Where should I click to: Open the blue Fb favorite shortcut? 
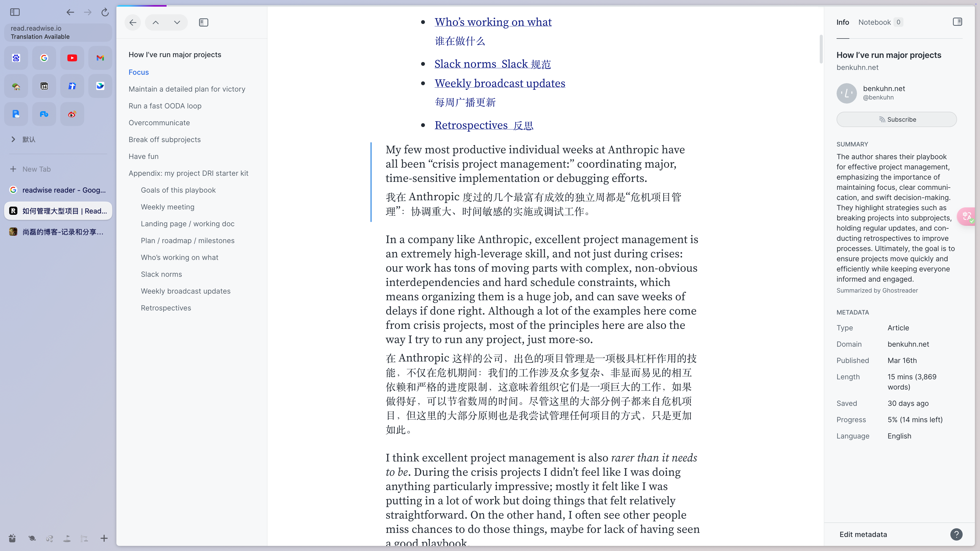tap(44, 114)
